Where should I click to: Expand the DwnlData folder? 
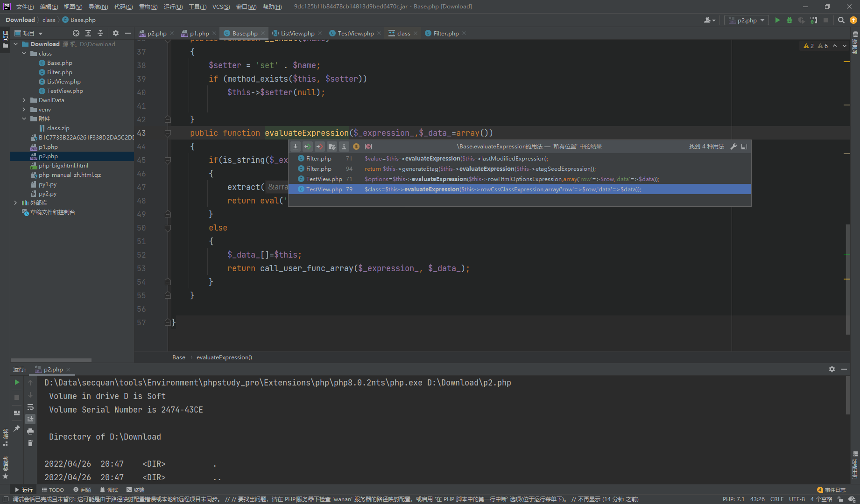tap(24, 100)
